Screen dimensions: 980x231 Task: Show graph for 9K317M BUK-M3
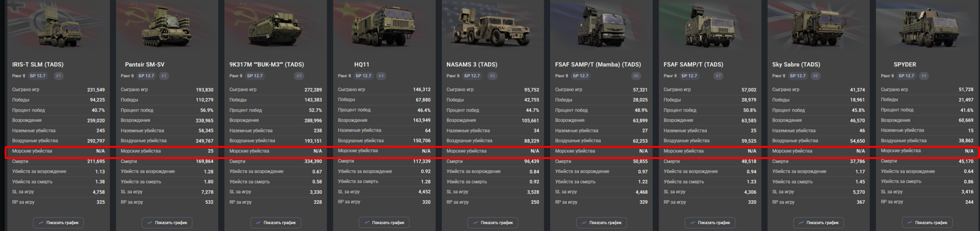click(x=275, y=223)
